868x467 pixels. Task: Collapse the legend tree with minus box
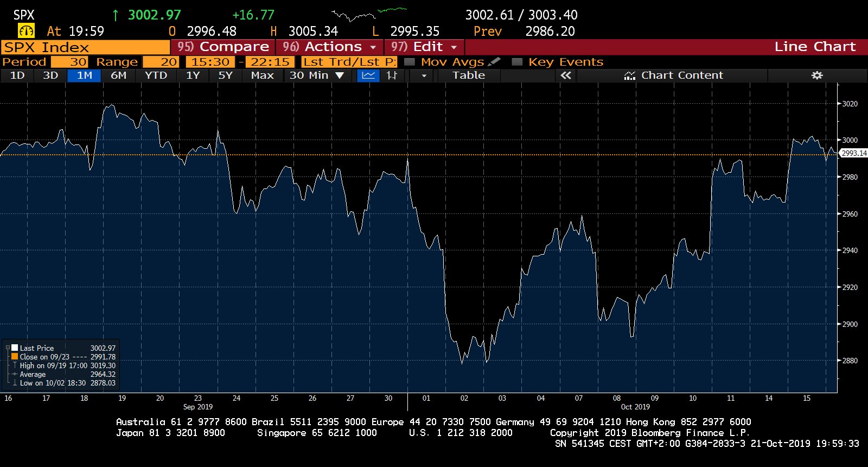pos(8,348)
